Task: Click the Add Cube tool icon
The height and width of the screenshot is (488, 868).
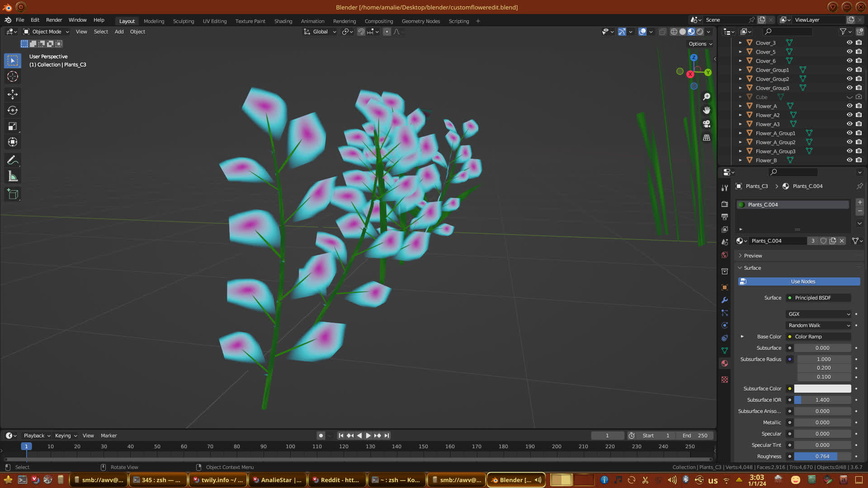Action: pyautogui.click(x=13, y=194)
